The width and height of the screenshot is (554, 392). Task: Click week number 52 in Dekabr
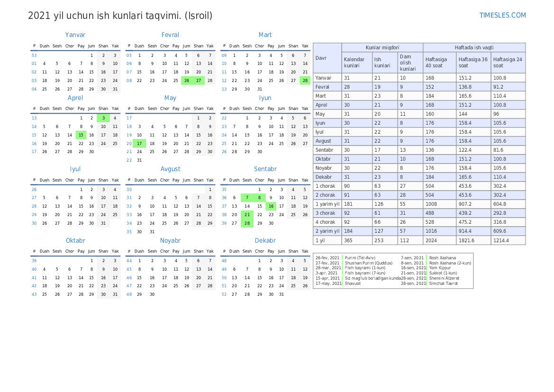(224, 294)
